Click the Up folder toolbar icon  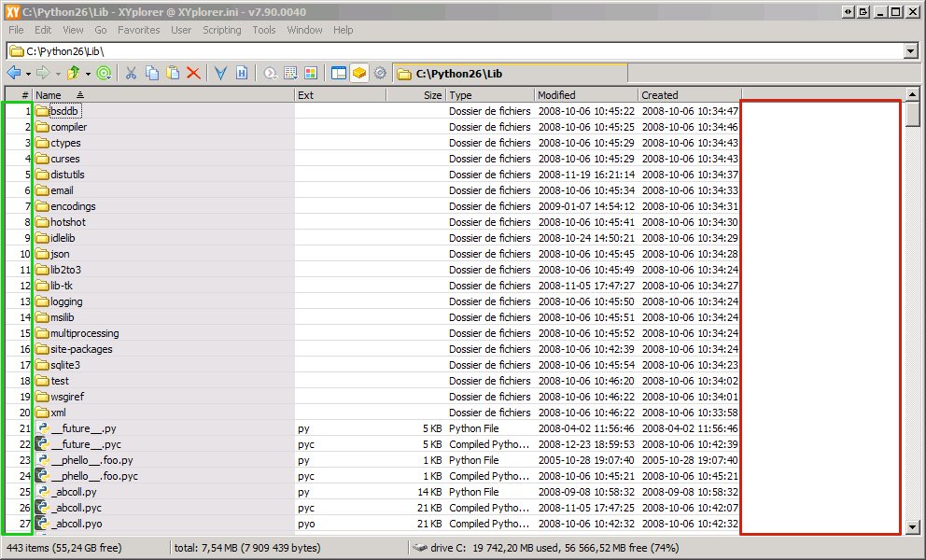(x=73, y=73)
